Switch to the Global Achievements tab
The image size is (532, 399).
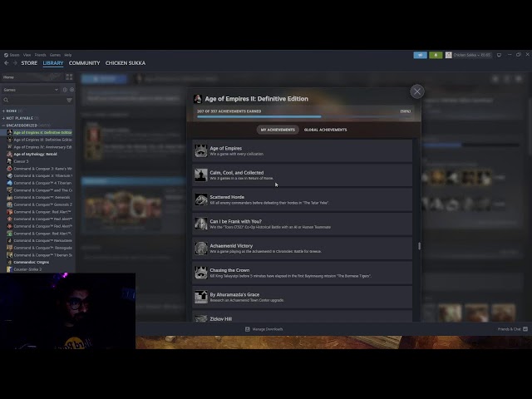click(325, 130)
